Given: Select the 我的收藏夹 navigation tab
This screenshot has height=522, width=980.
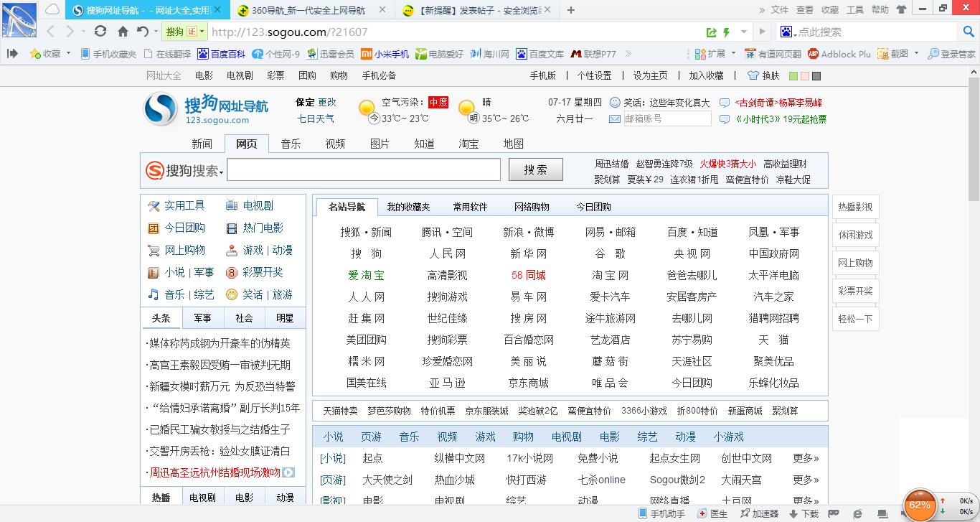Looking at the screenshot, I should click(408, 207).
